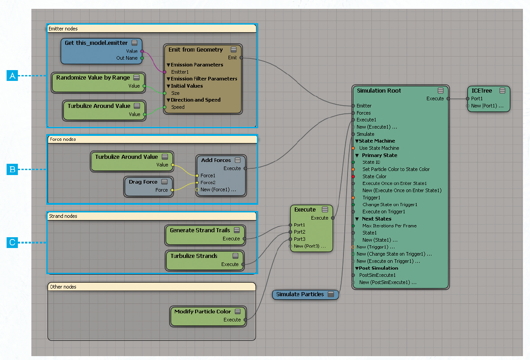Viewport: 530px width, 360px height.
Task: Click the Execute1 port on Simulation Root
Action: click(353, 120)
